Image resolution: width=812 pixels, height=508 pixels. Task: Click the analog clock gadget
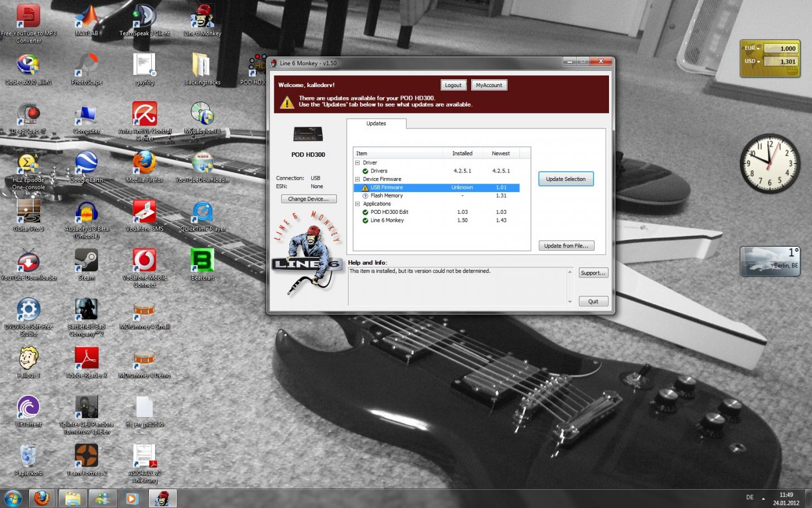pos(770,164)
